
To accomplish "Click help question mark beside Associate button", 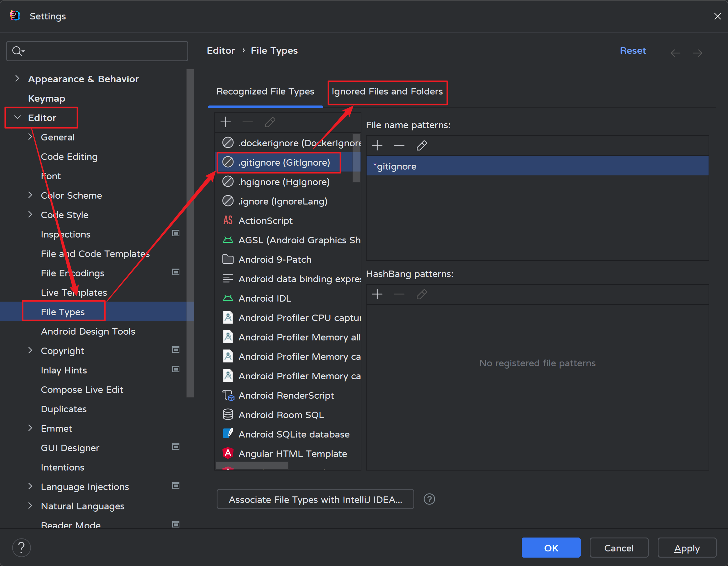I will [x=429, y=499].
